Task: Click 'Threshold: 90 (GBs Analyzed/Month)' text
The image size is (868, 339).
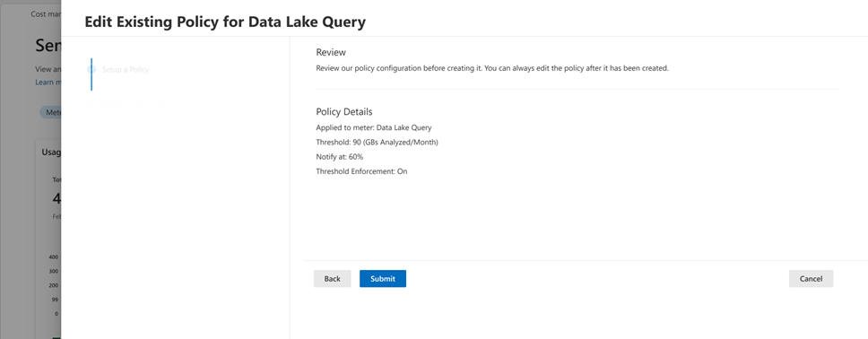Action: point(377,143)
